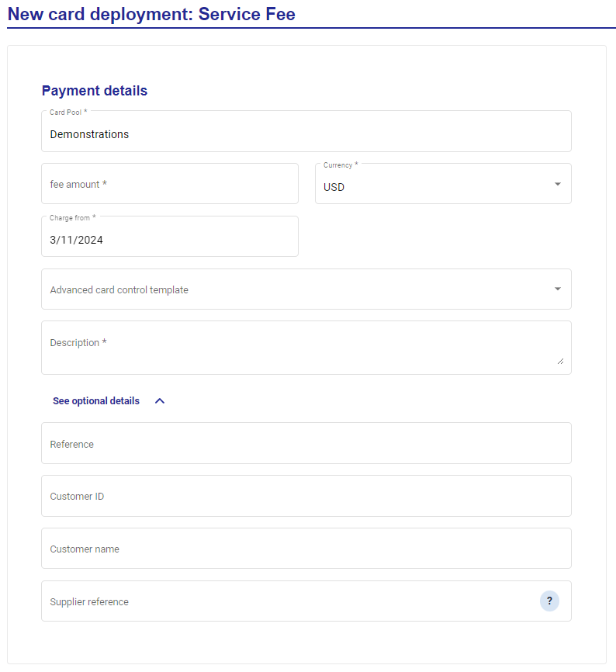Screen dimensions: 616x672
Task: Focus the Supplier reference field
Action: pyautogui.click(x=306, y=601)
